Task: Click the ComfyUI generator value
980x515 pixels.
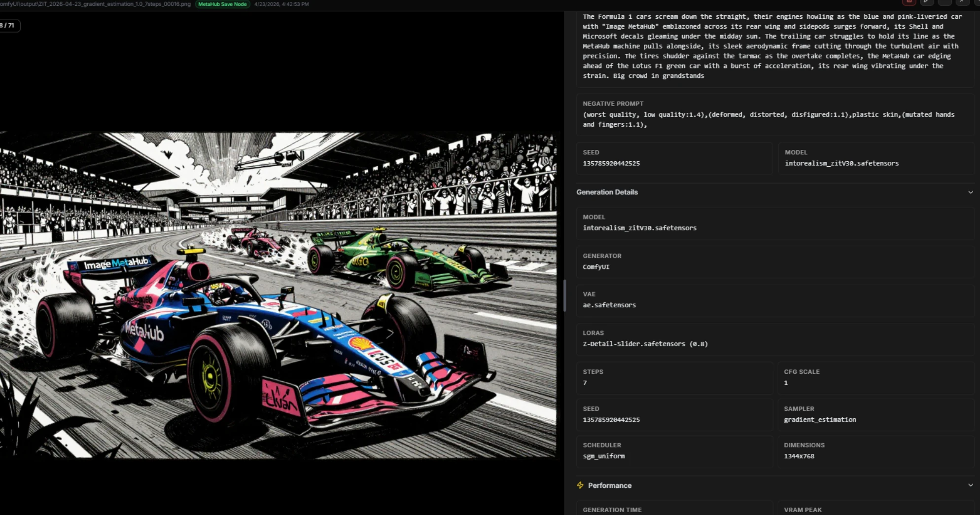Action: pos(596,267)
